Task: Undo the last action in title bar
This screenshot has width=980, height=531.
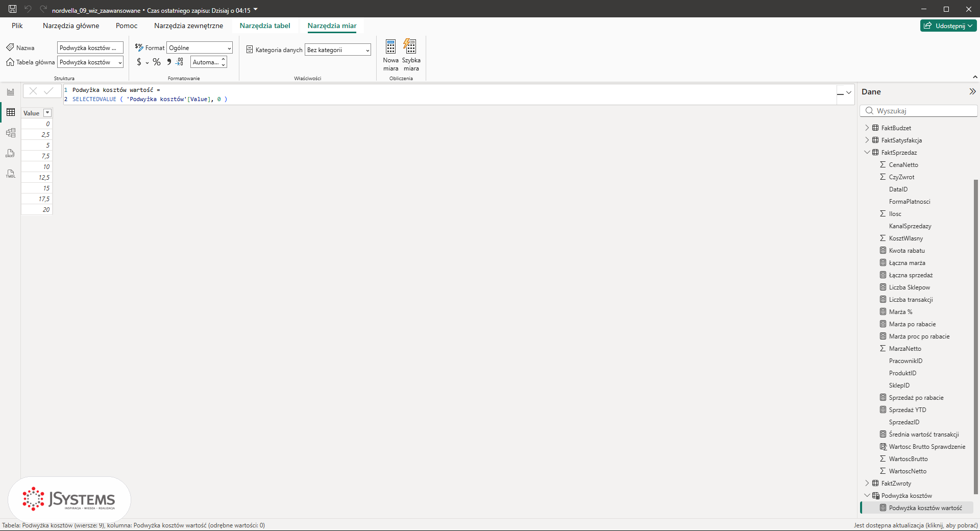Action: coord(28,9)
